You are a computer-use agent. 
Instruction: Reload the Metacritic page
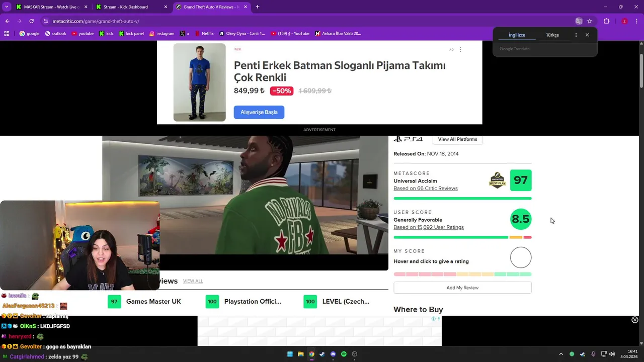coord(31,21)
